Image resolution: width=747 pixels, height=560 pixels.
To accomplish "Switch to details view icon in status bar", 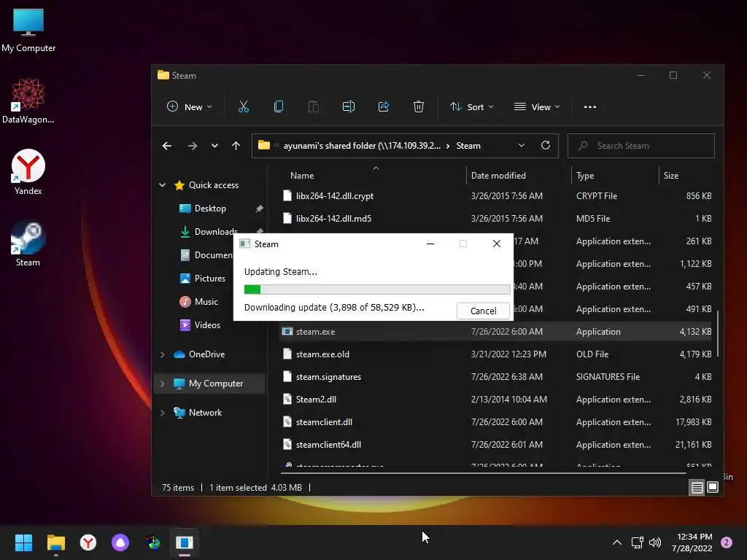I will click(697, 487).
